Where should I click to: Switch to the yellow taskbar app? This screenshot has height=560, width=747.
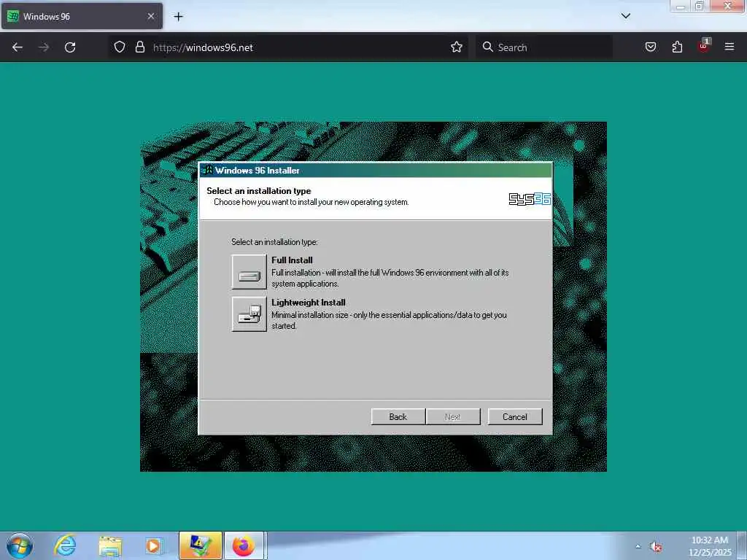click(201, 545)
